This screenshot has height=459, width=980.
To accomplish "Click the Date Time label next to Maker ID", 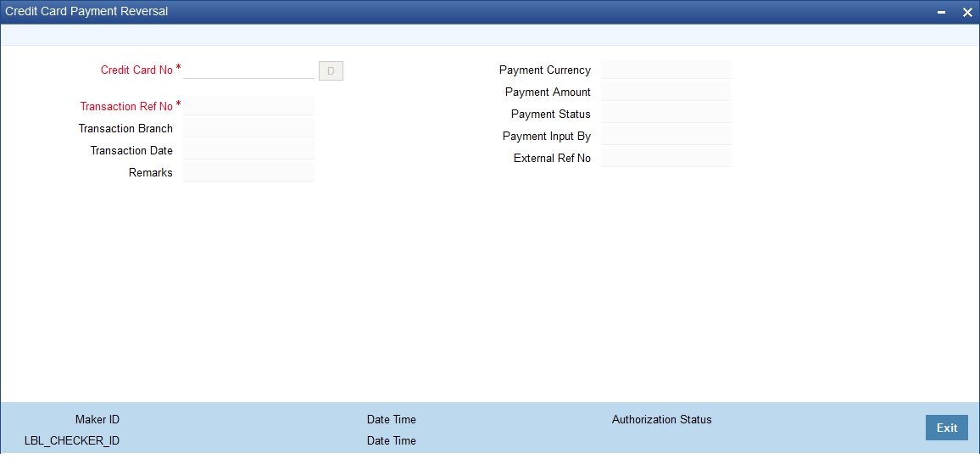I will [x=392, y=420].
